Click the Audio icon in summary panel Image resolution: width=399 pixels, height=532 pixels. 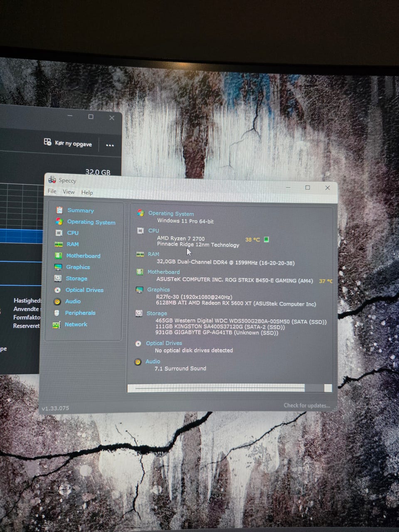(x=138, y=362)
